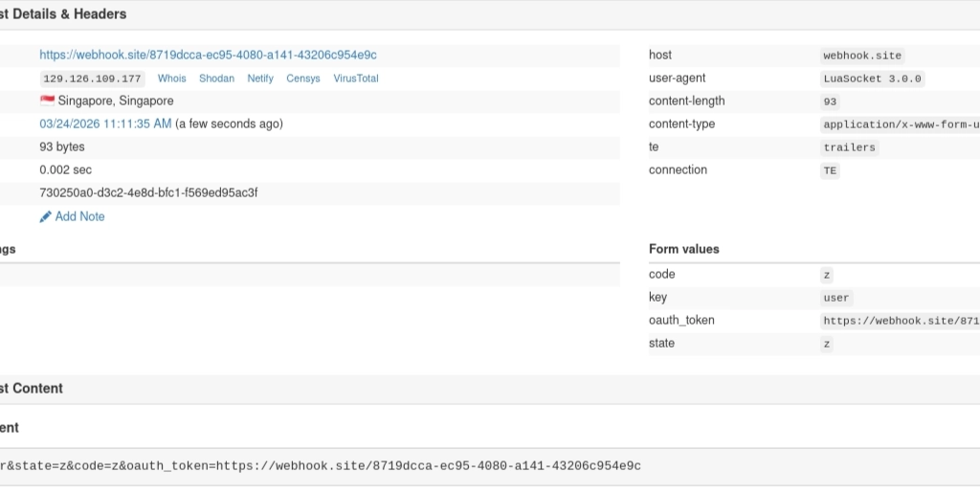The height and width of the screenshot is (494, 980).
Task: Click the pencil icon beside Add Note
Action: tap(45, 217)
